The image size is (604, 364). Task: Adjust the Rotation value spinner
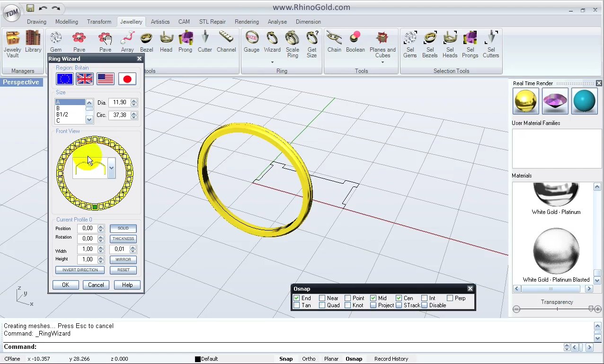coord(101,239)
